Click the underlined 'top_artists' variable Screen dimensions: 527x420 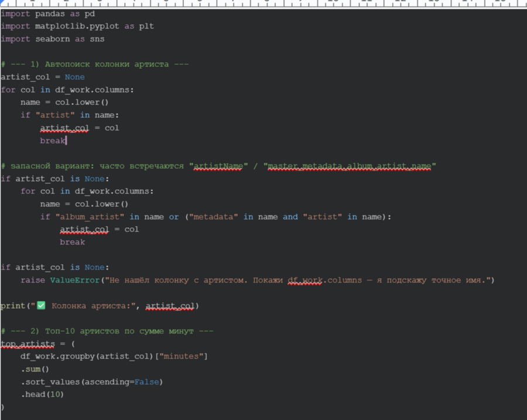click(28, 344)
